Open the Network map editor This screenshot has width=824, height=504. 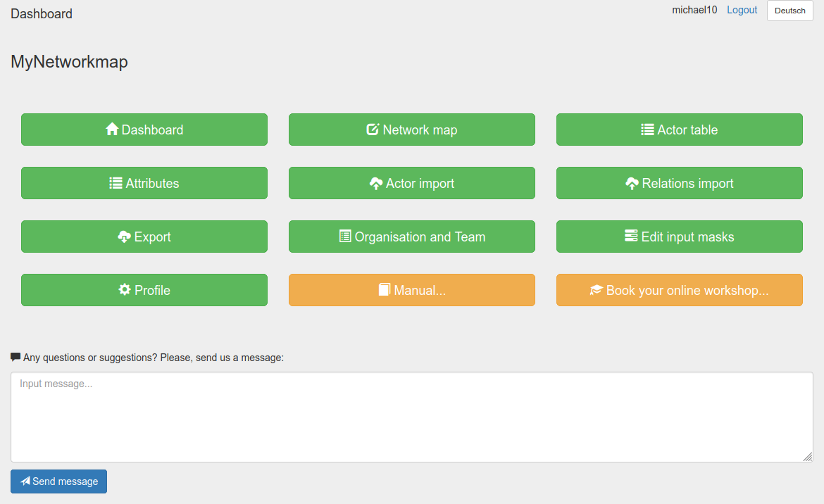[411, 130]
